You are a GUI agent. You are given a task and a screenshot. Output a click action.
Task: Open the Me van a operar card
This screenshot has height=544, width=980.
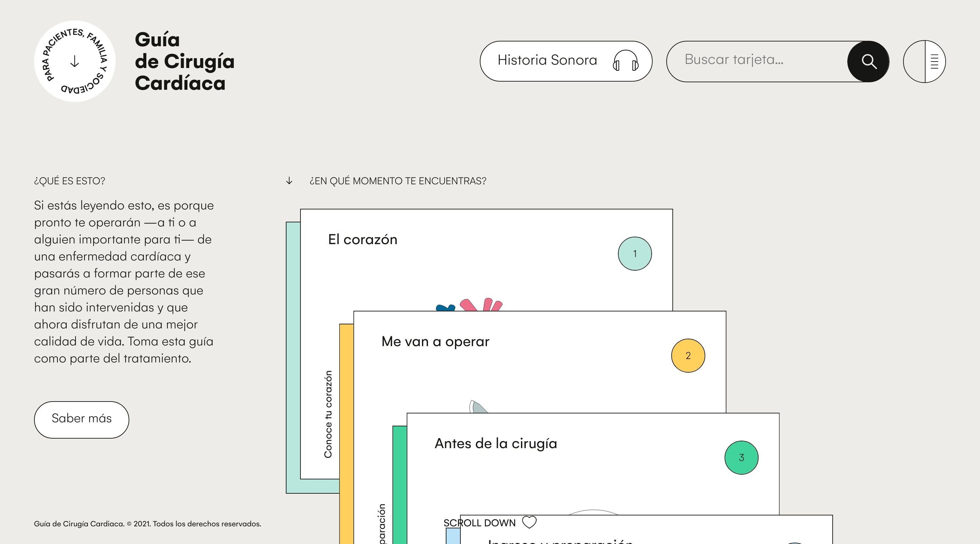[435, 341]
